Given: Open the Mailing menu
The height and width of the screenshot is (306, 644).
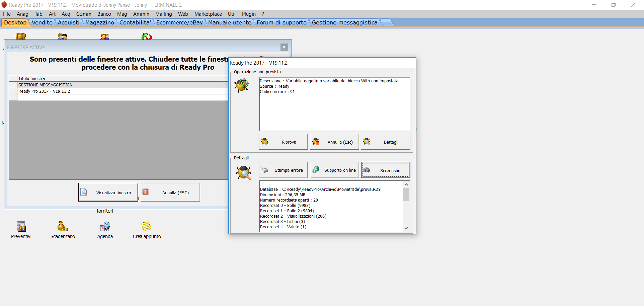Looking at the screenshot, I should [x=164, y=14].
